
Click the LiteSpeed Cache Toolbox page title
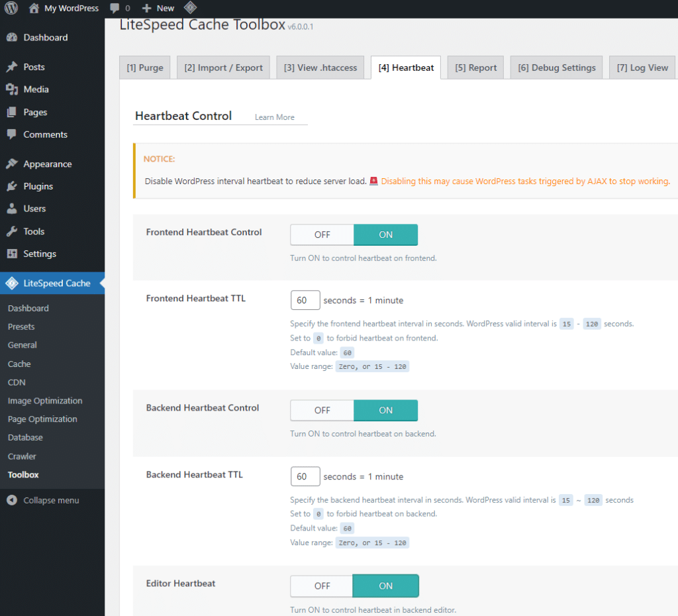(x=203, y=25)
